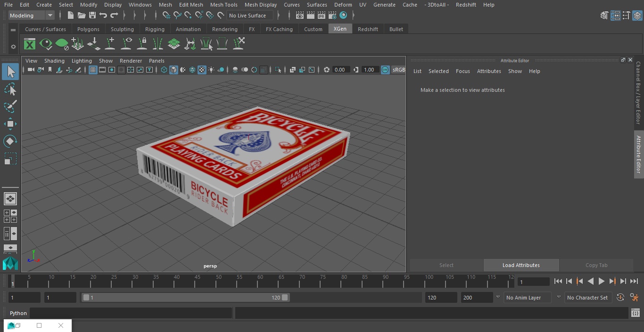Toggle isolate select in viewport toolbar
This screenshot has width=644, height=332.
click(278, 70)
